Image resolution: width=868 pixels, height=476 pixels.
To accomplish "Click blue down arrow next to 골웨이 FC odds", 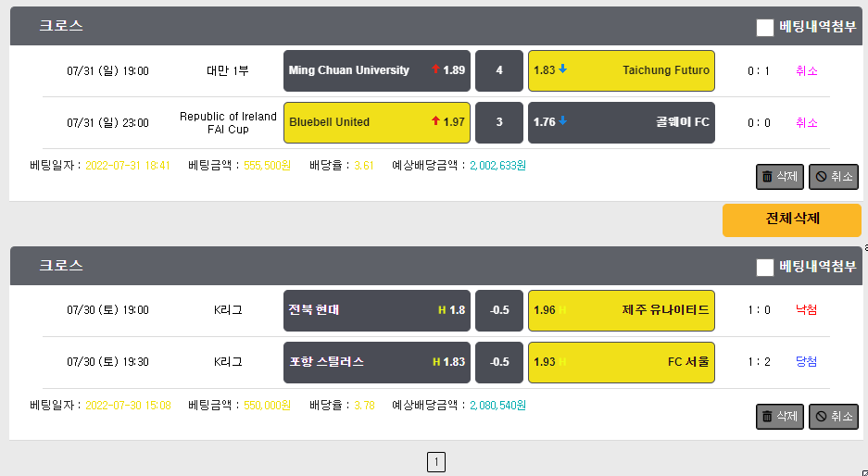I will point(562,120).
